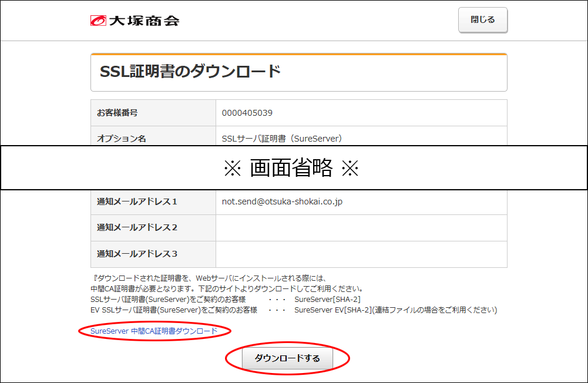Select the 通知メールアドレス2 label

pyautogui.click(x=137, y=228)
